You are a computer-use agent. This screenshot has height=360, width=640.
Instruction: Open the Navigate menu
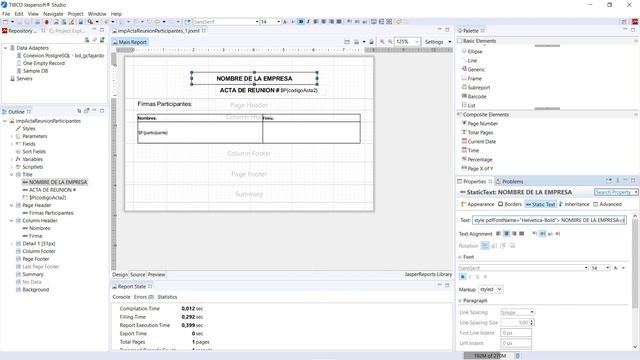tap(53, 13)
